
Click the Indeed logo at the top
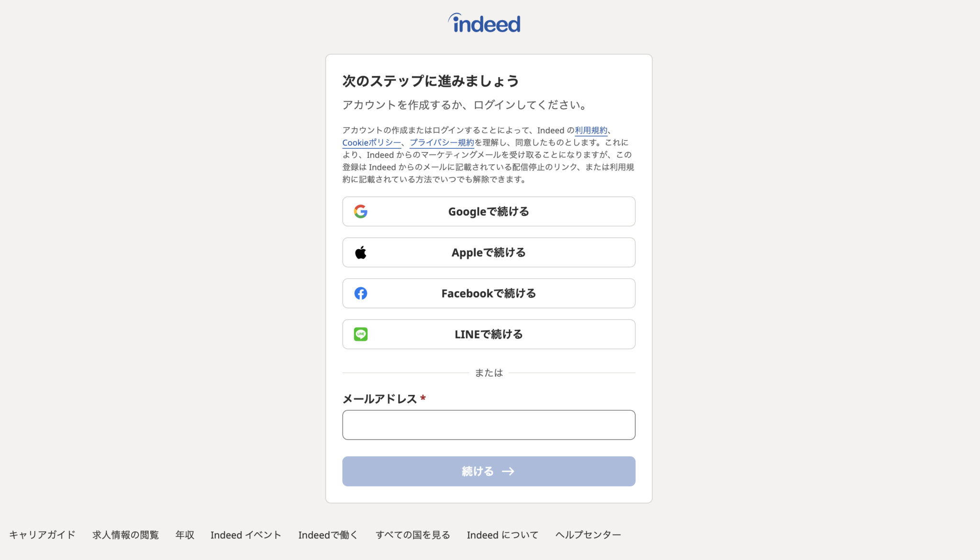(x=484, y=22)
